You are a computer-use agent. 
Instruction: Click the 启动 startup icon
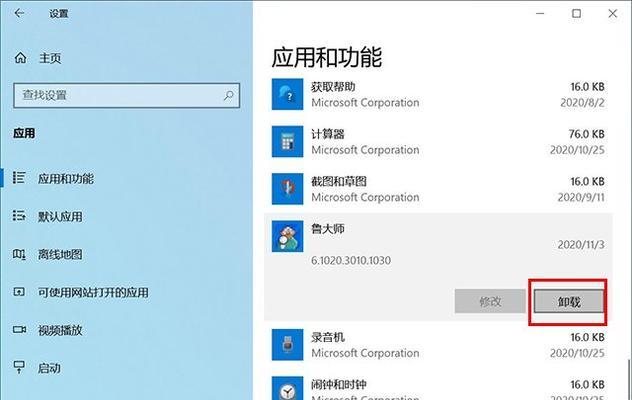coord(19,367)
